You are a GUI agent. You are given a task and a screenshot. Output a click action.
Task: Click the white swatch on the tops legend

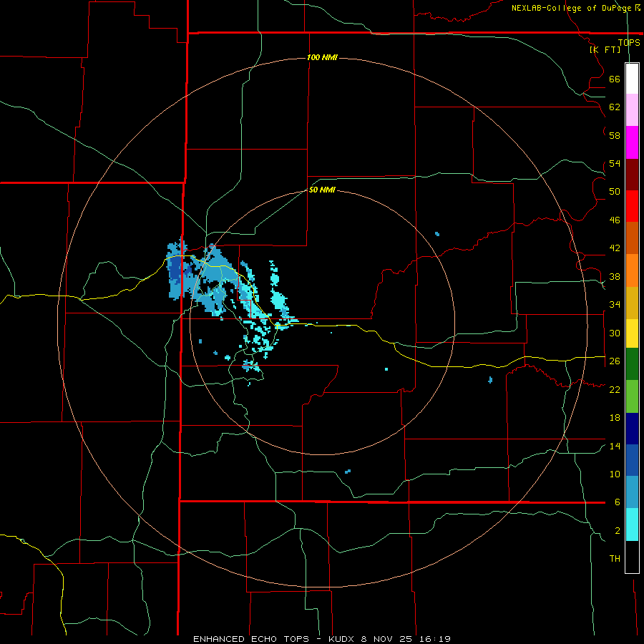632,79
